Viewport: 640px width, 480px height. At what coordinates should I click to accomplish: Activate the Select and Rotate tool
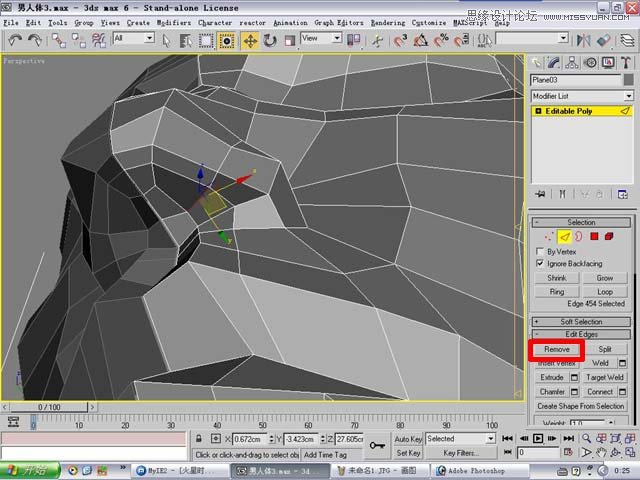[270, 40]
